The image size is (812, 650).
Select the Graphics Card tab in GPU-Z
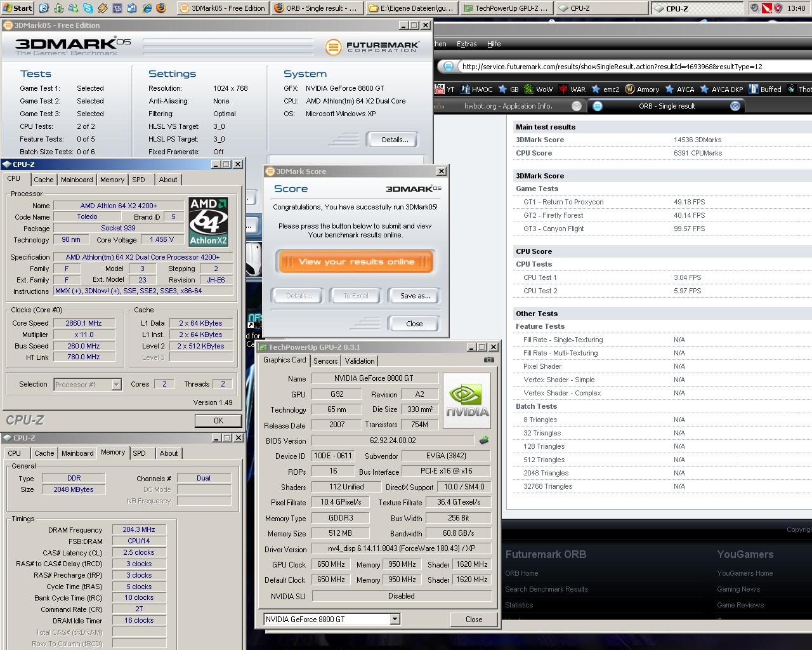285,360
